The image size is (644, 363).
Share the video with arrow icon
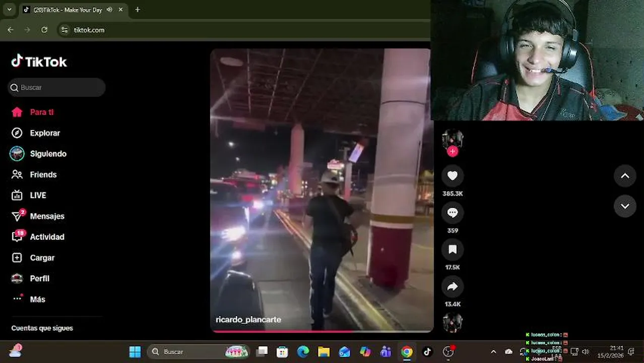pos(453,286)
